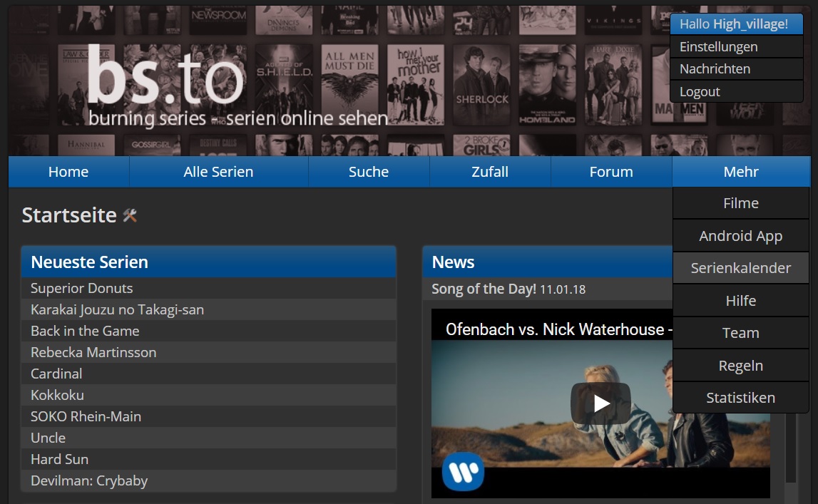The height and width of the screenshot is (504, 818).
Task: Open the Forum navigation item
Action: click(x=611, y=172)
